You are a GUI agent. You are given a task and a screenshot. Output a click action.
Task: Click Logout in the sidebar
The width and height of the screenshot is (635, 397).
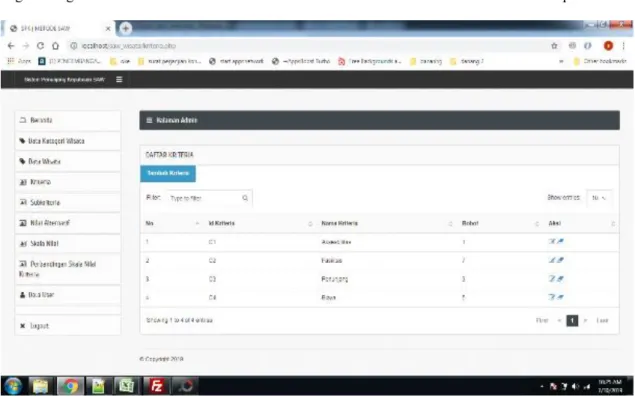point(68,326)
